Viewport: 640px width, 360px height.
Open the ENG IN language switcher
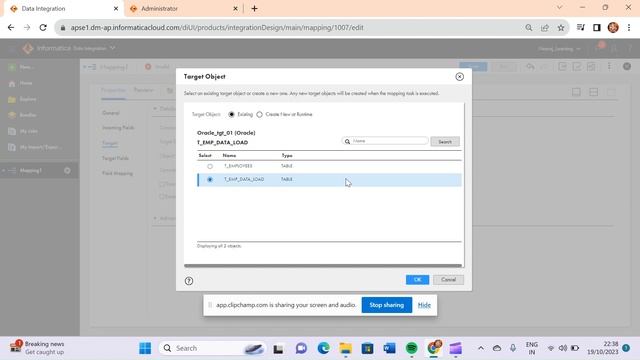coord(531,348)
